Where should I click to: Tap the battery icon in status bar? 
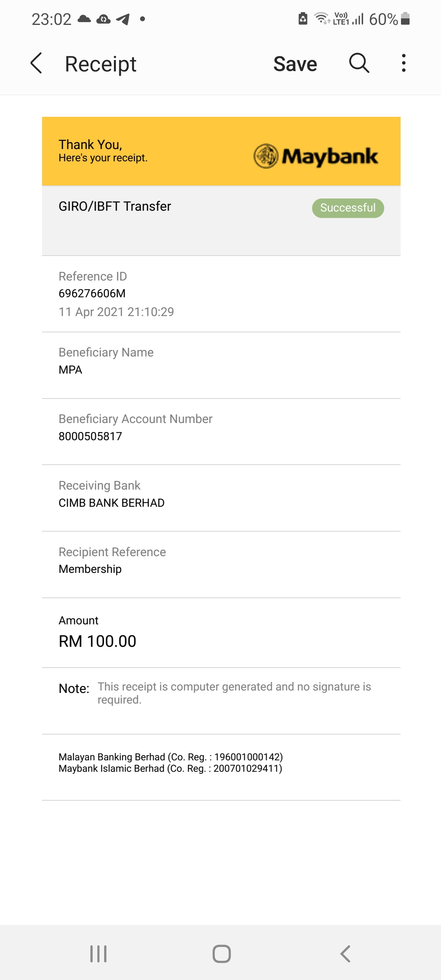coord(405,19)
